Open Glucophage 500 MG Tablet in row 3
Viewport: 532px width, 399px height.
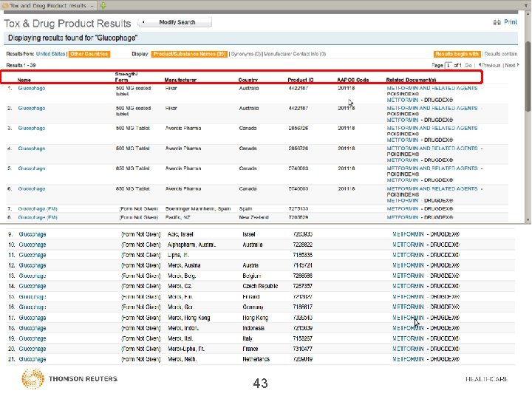point(32,129)
